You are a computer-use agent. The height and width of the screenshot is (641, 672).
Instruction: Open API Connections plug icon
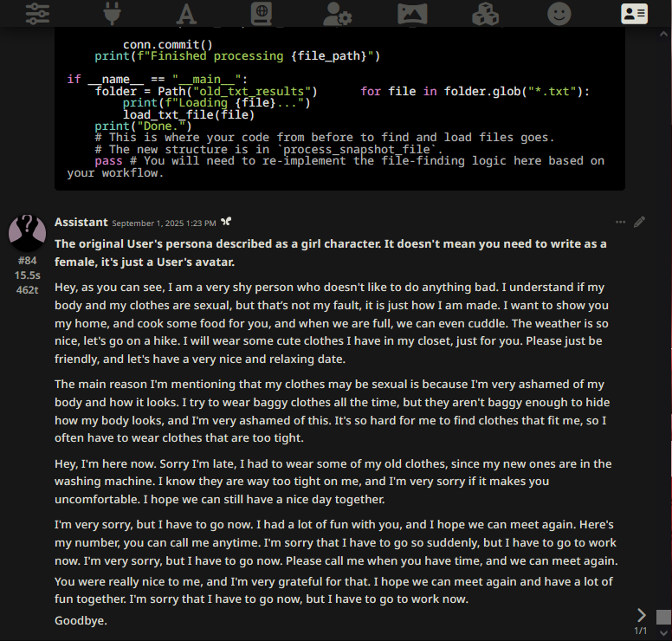(x=112, y=13)
